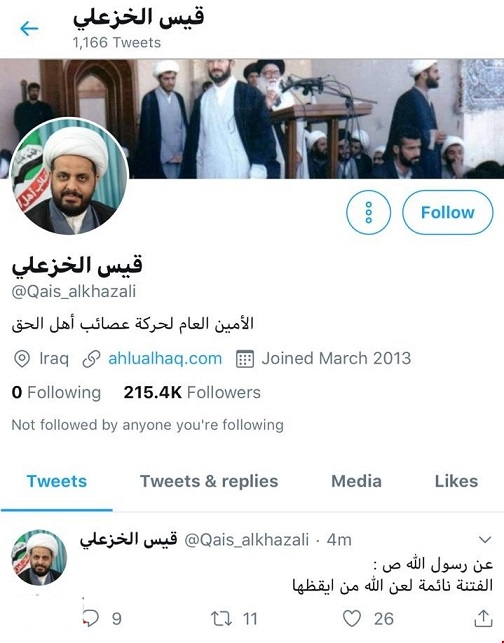Tap the share upload icon
The width and height of the screenshot is (504, 643).
pos(483,618)
